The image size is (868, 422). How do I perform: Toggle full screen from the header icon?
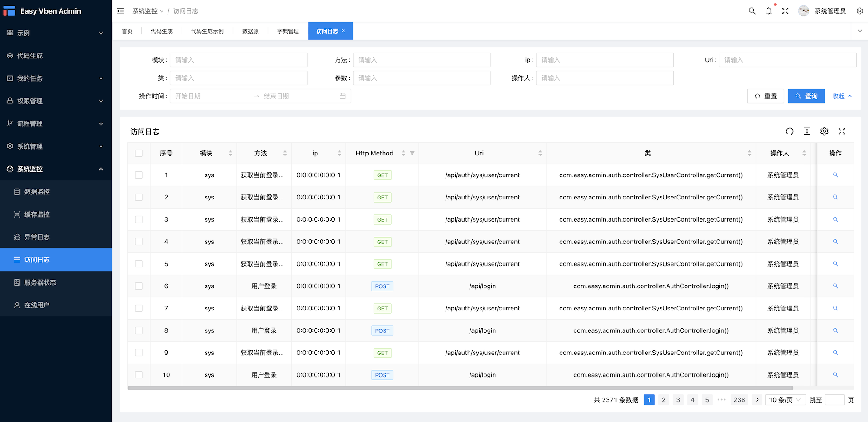(786, 11)
